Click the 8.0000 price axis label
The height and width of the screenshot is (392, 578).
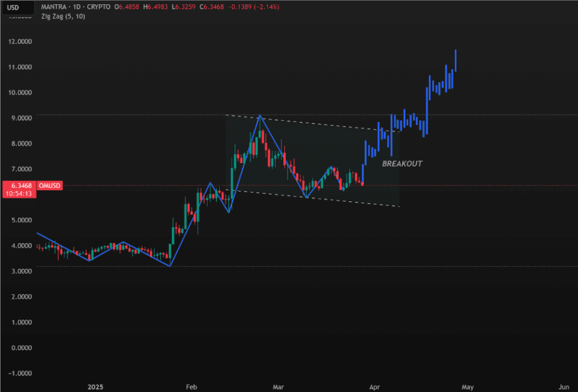coord(21,144)
